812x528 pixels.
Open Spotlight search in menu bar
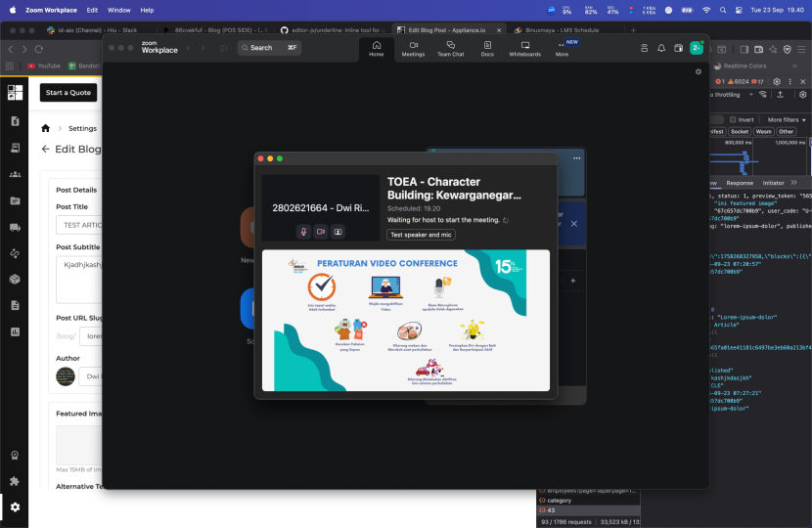722,10
